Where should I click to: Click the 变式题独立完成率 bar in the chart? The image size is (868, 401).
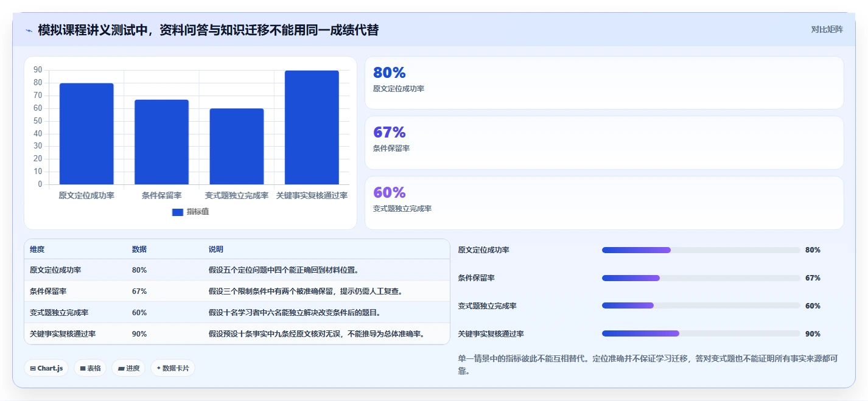pyautogui.click(x=237, y=147)
